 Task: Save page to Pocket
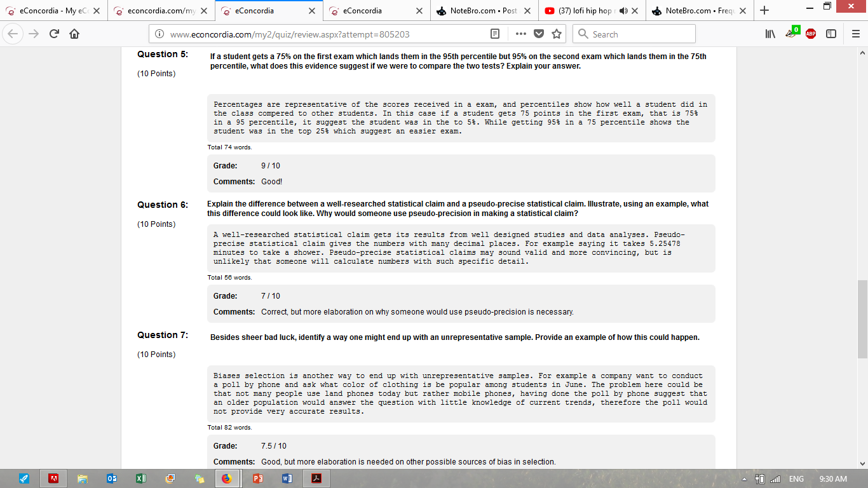(x=539, y=34)
